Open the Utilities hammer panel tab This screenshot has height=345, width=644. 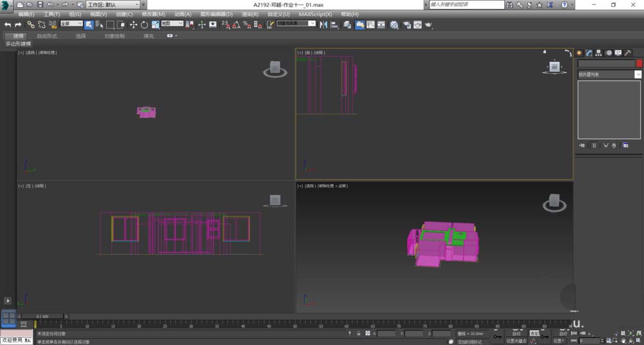click(628, 53)
